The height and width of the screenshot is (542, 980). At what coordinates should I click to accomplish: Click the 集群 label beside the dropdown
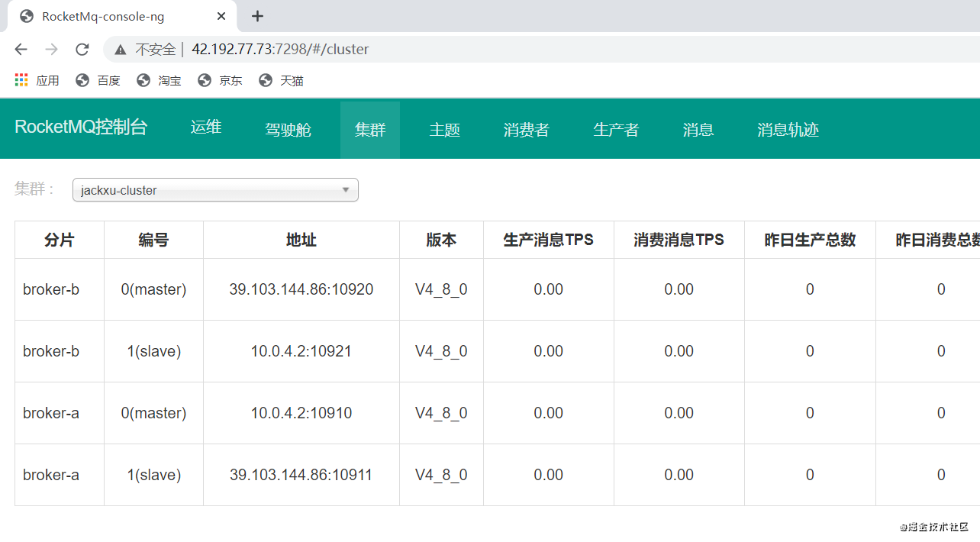[x=35, y=189]
